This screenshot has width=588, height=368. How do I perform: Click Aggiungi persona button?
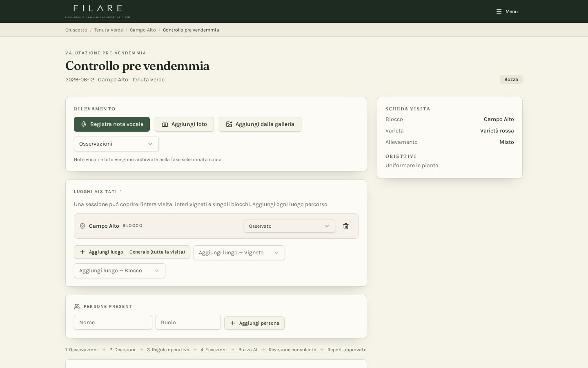point(254,323)
